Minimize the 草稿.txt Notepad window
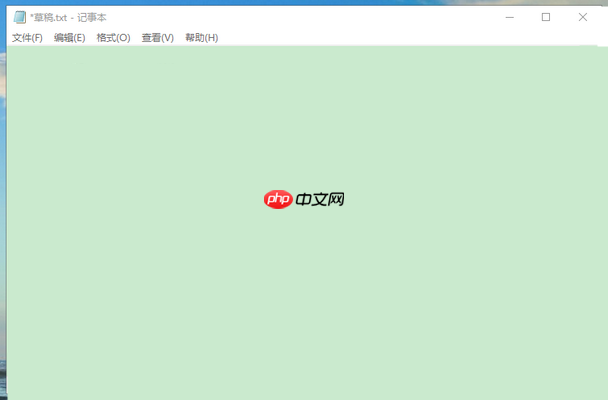The width and height of the screenshot is (608, 400). (510, 17)
